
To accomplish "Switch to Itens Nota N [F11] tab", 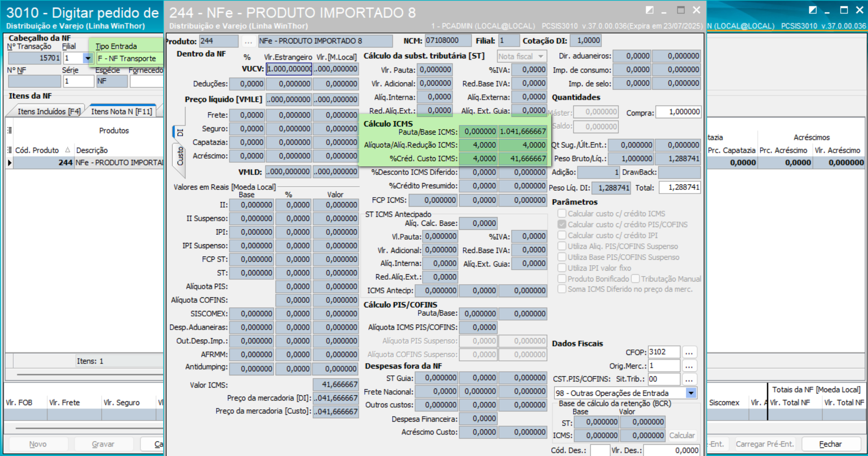I will pyautogui.click(x=121, y=112).
